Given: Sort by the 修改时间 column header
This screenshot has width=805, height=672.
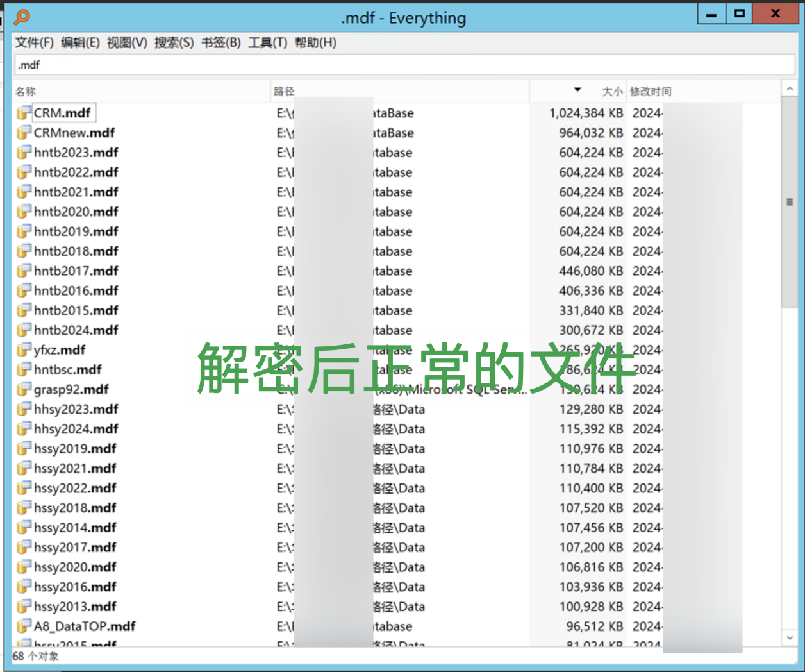Looking at the screenshot, I should 703,91.
